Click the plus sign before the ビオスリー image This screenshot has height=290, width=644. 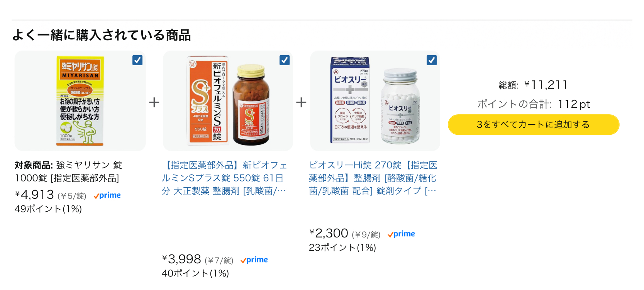coord(301,102)
